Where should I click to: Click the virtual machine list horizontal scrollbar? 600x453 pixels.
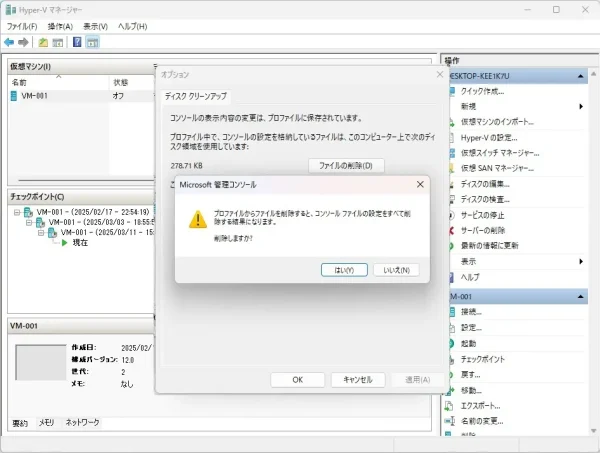pos(86,180)
